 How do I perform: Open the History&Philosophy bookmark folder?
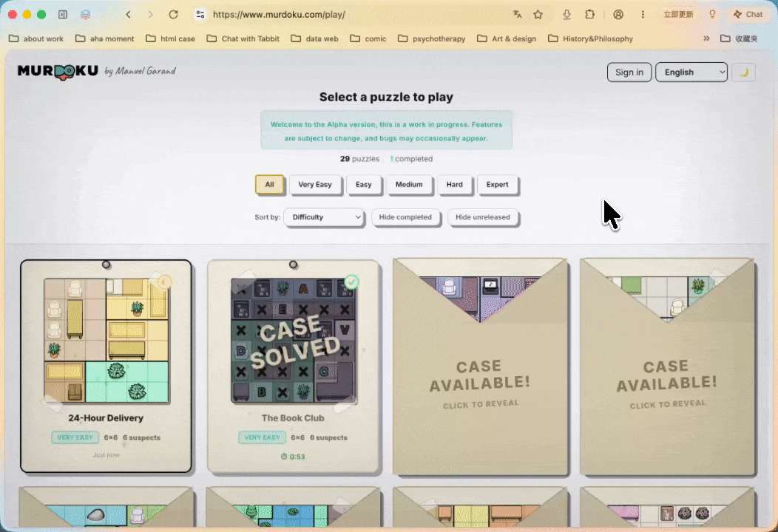pyautogui.click(x=590, y=38)
